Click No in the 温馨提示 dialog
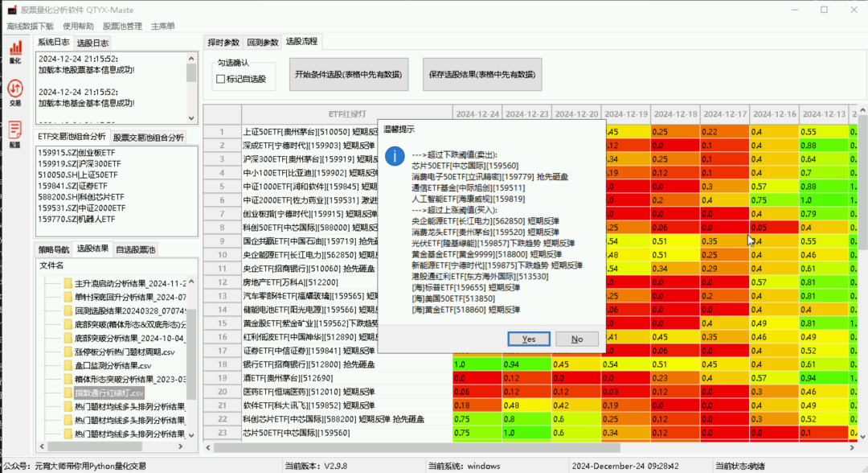This screenshot has height=473, width=868. (577, 339)
